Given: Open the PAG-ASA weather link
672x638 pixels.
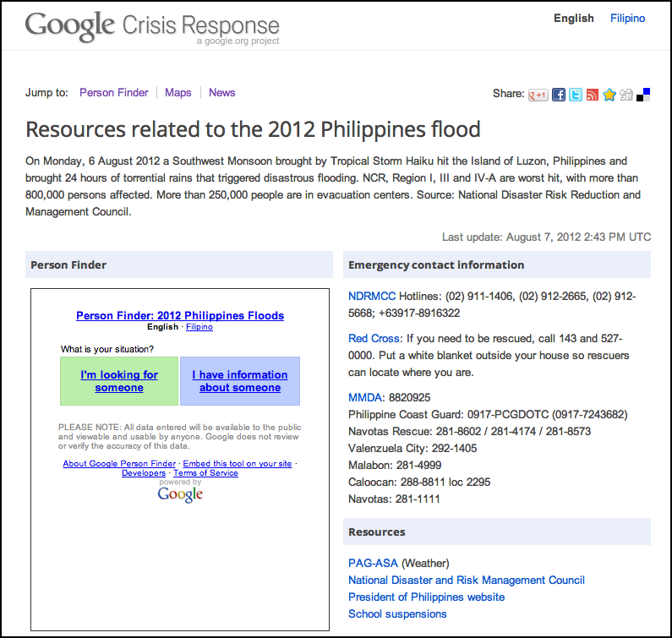Looking at the screenshot, I should pos(373,563).
